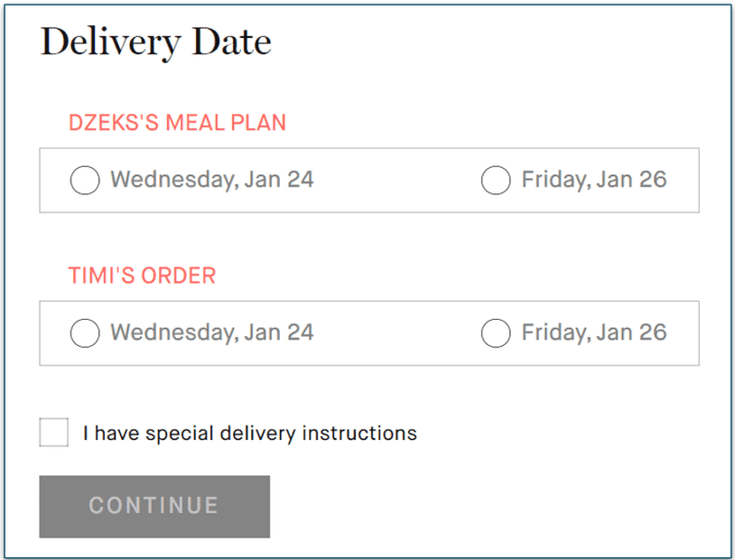The height and width of the screenshot is (560, 735).
Task: Click the TIMI'S ORDER label
Action: click(141, 275)
